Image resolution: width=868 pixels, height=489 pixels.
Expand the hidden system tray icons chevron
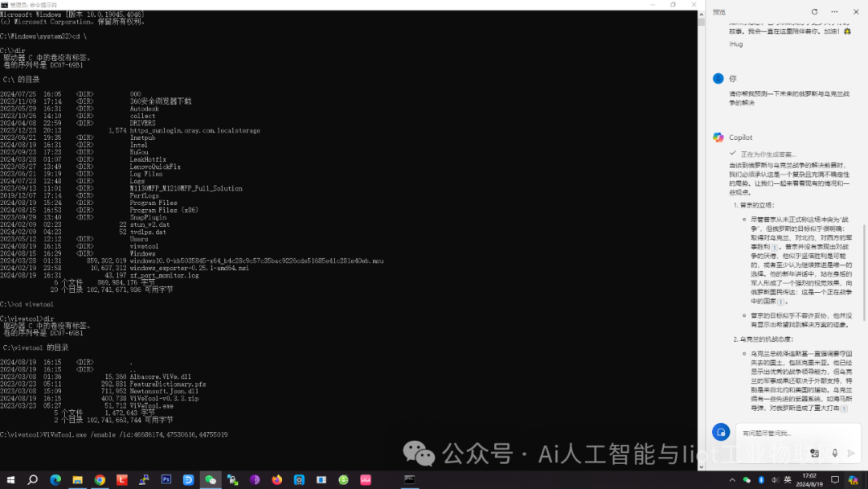point(732,479)
